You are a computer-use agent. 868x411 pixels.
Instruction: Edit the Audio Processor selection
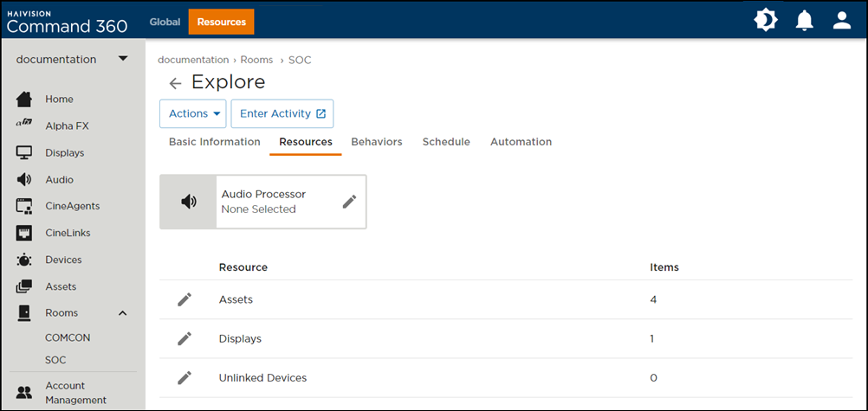coord(349,202)
